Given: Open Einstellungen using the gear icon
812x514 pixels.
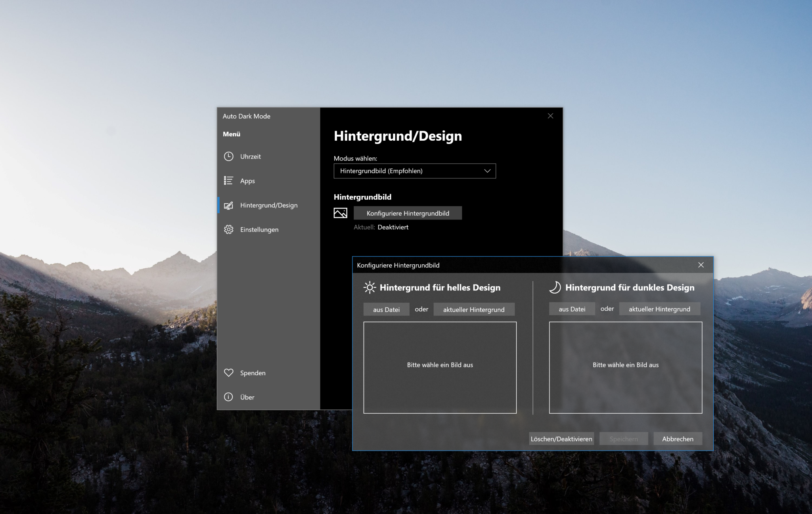Looking at the screenshot, I should pos(229,229).
